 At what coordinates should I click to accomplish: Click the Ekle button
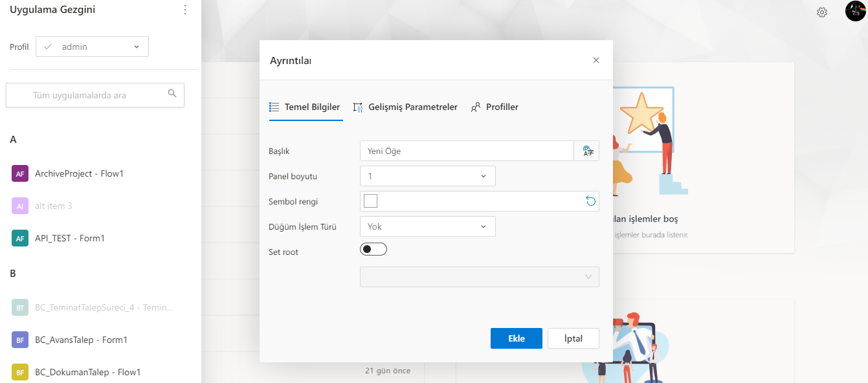coord(517,338)
